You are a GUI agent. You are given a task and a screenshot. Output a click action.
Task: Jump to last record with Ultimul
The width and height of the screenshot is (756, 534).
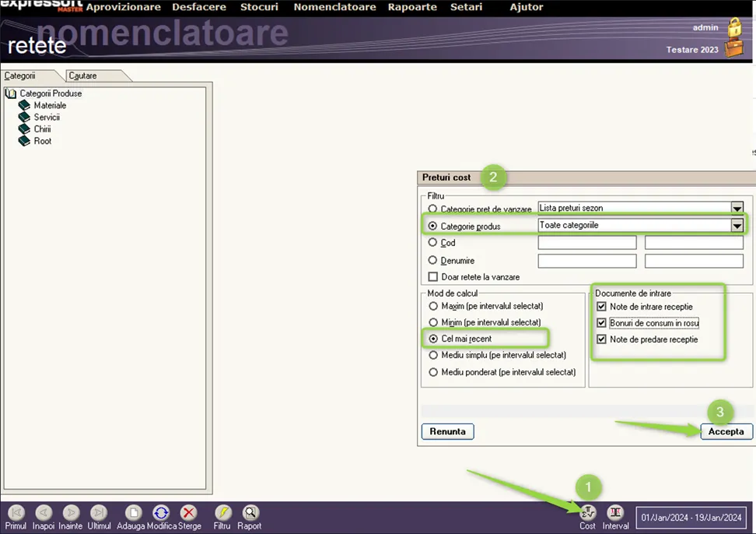(99, 513)
